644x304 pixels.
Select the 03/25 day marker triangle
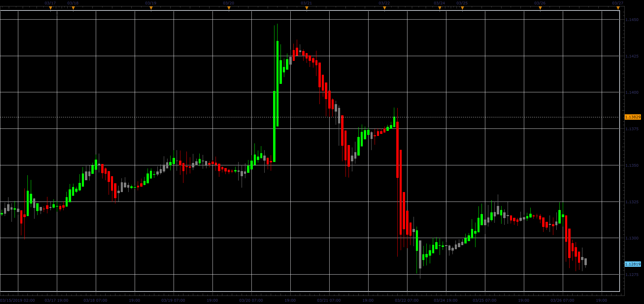462,8
